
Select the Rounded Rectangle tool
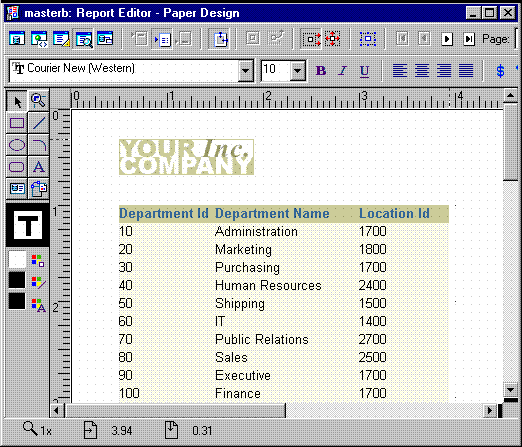[17, 167]
